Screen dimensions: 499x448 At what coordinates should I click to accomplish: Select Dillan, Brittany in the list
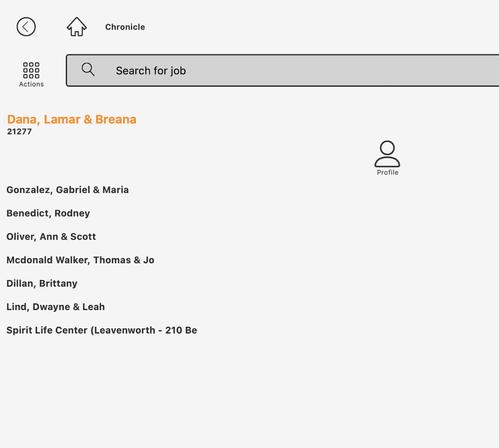click(42, 283)
